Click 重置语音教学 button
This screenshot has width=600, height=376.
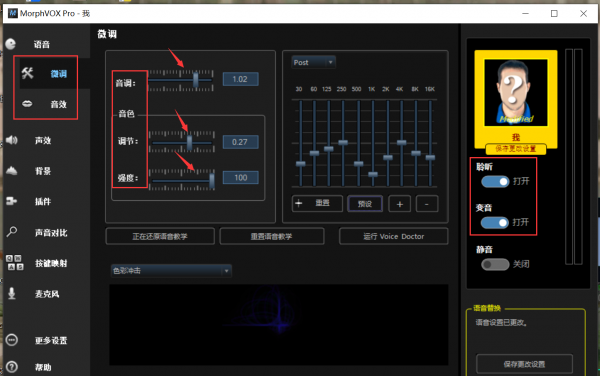[272, 236]
